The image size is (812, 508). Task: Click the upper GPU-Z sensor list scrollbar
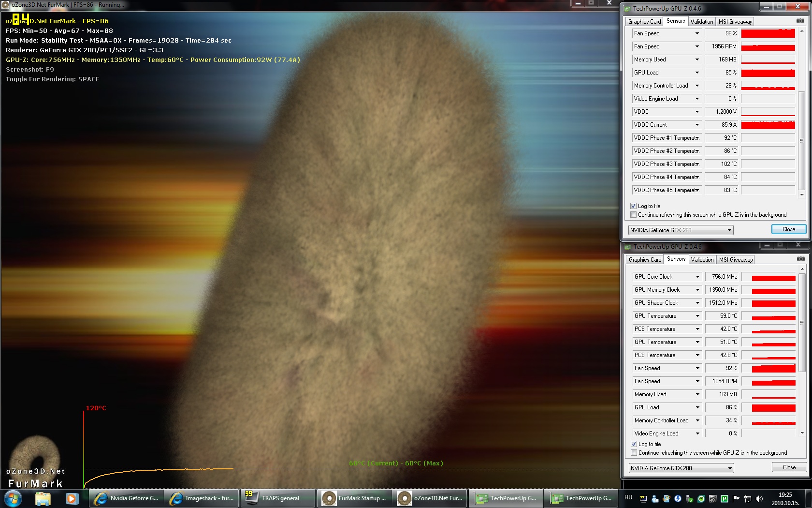pyautogui.click(x=801, y=141)
